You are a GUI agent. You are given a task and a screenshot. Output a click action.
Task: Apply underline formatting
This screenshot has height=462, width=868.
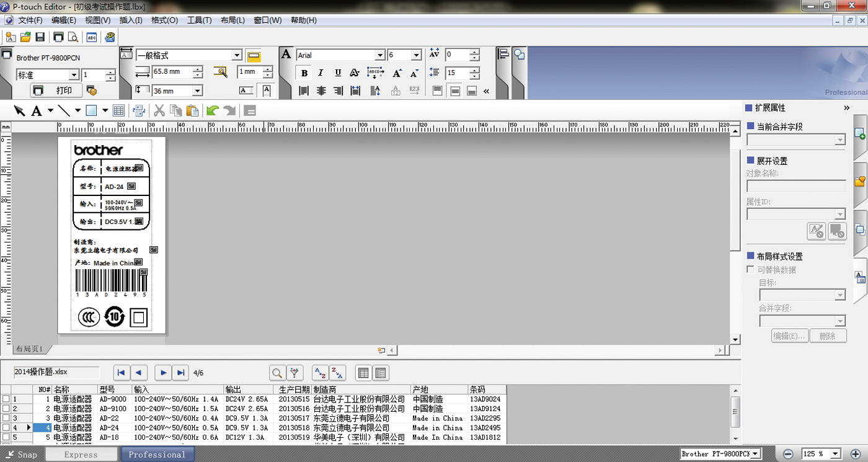pyautogui.click(x=338, y=73)
